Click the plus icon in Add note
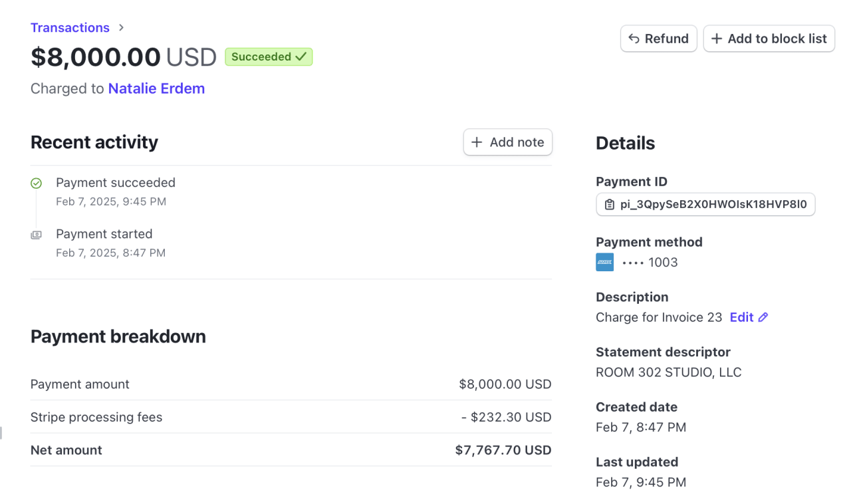 pyautogui.click(x=476, y=142)
